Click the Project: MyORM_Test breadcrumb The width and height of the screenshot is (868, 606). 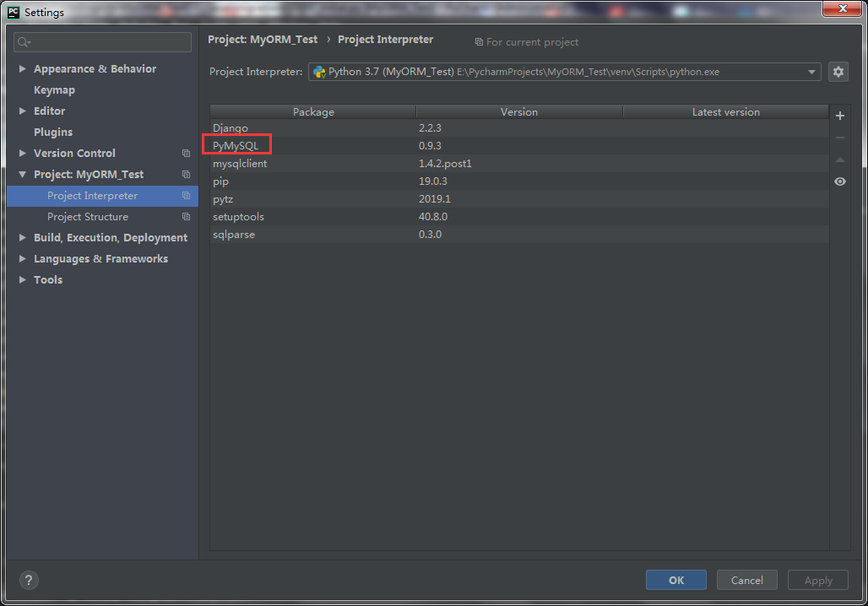tap(263, 40)
